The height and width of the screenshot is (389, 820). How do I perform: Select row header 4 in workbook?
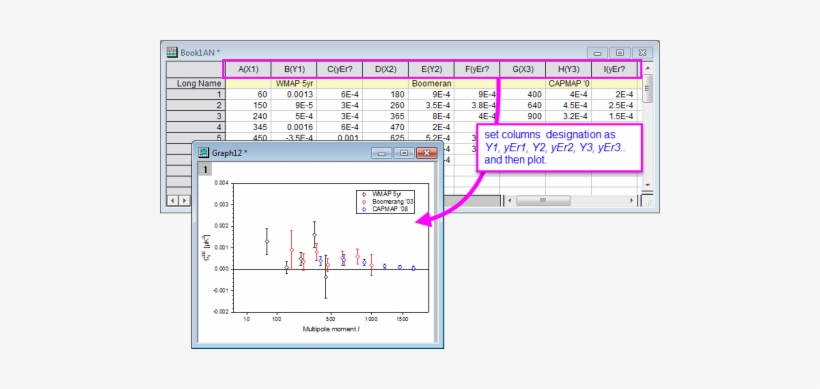(x=196, y=127)
